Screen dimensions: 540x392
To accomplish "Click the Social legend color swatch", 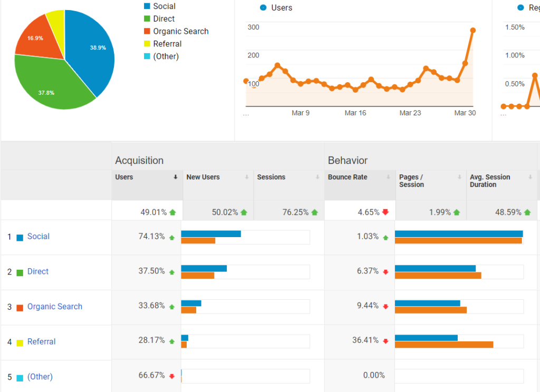I will point(147,6).
